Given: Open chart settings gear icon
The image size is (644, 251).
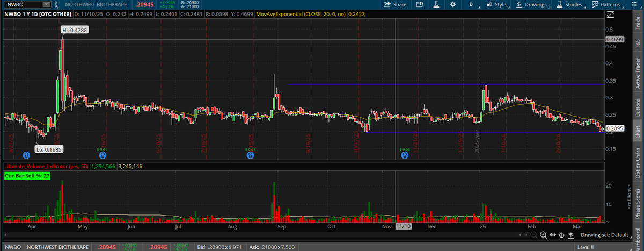Looking at the screenshot, I should [453, 5].
